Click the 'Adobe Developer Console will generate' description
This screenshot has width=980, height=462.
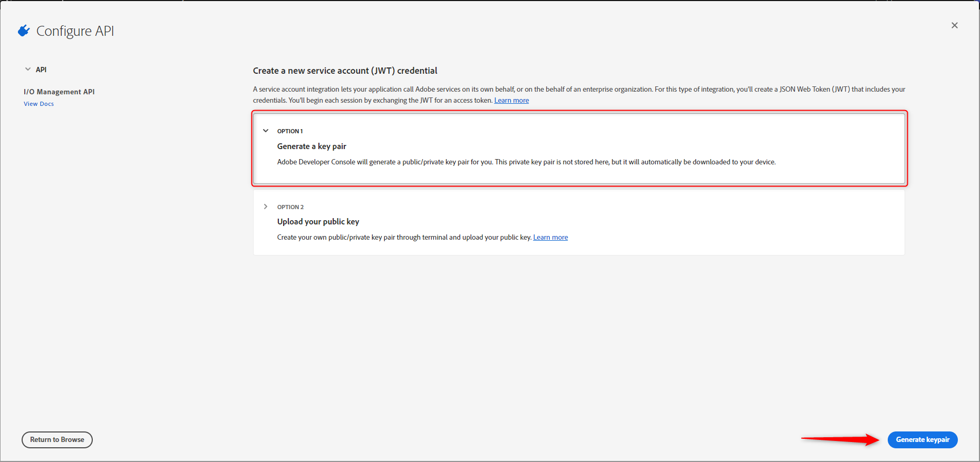coord(526,162)
